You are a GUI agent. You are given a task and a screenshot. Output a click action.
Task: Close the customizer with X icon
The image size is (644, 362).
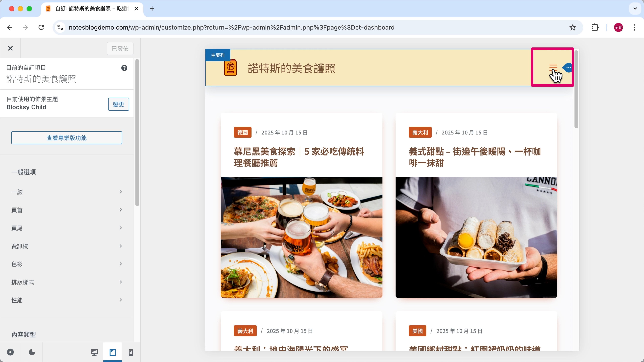click(10, 48)
